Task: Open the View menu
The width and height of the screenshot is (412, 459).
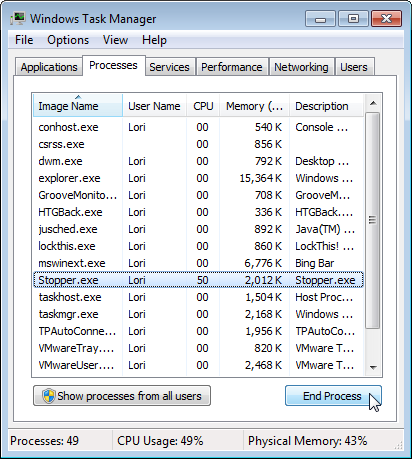Action: (x=115, y=40)
